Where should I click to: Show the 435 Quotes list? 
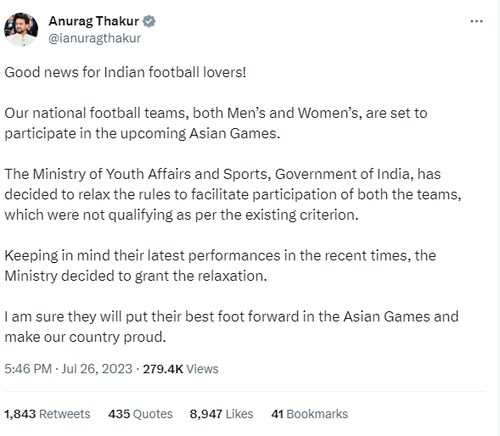click(x=140, y=414)
